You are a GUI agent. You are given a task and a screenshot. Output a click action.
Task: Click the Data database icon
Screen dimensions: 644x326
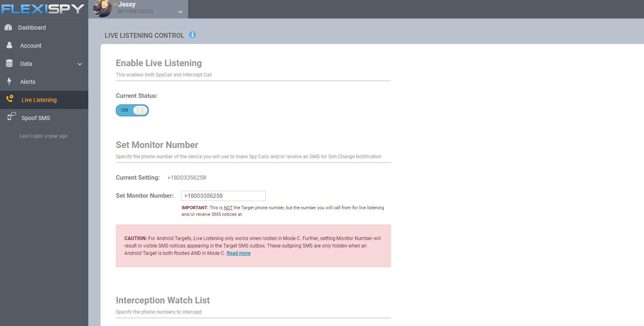click(9, 63)
